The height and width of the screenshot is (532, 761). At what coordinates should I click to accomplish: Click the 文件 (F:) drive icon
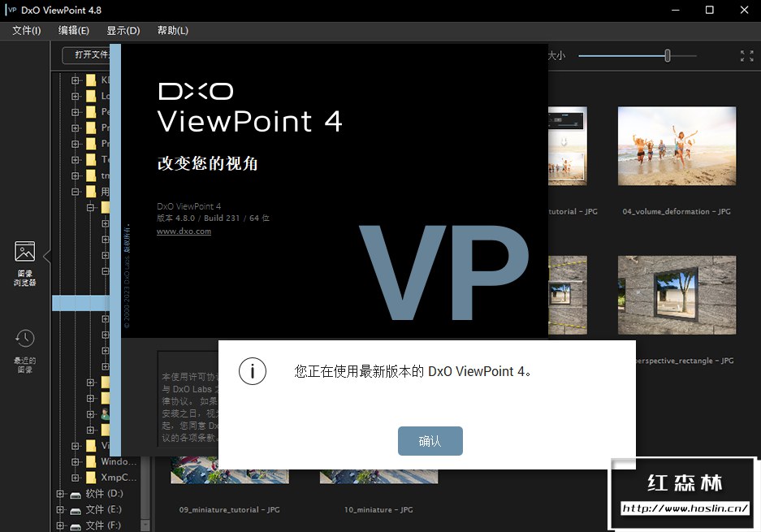pos(76,526)
